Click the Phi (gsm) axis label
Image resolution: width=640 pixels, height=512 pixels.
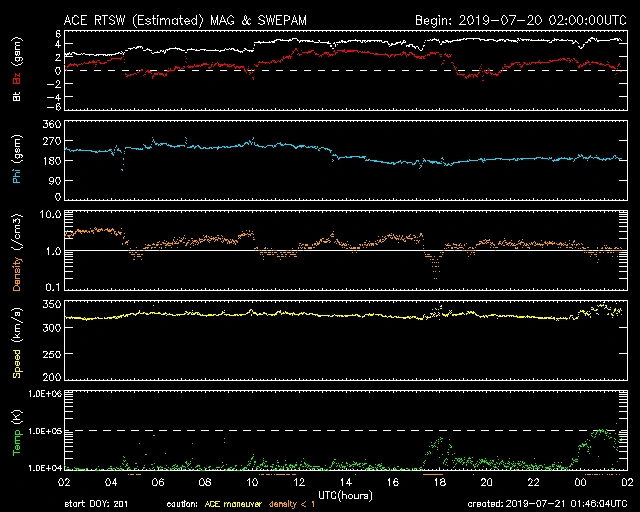point(16,157)
